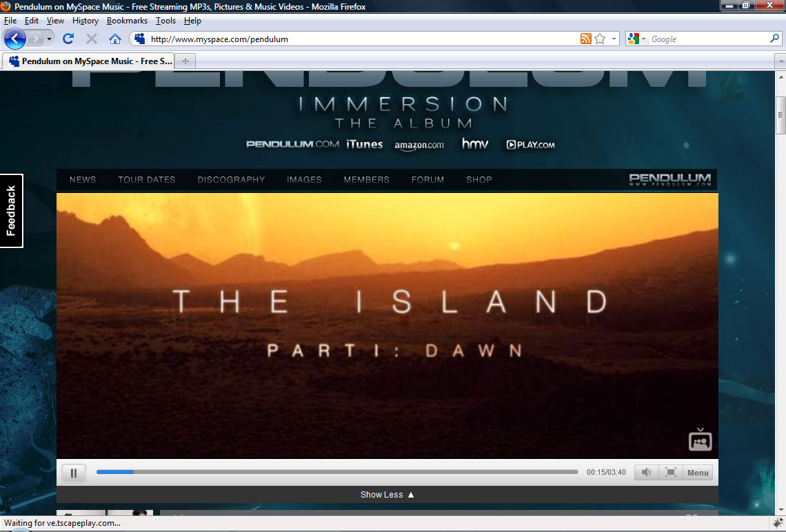Click the Forward navigation arrow
This screenshot has width=786, height=532.
pos(35,39)
